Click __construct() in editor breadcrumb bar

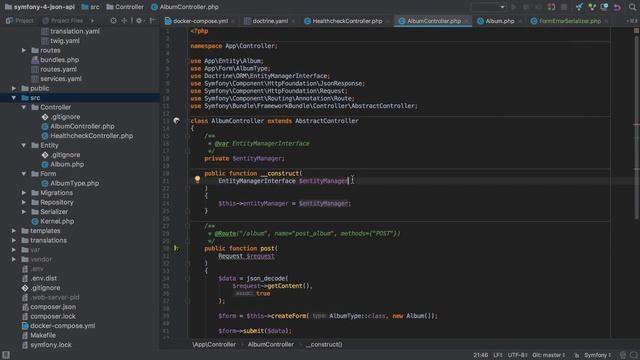point(324,344)
